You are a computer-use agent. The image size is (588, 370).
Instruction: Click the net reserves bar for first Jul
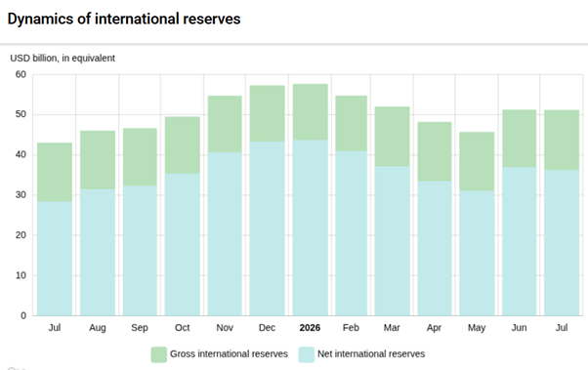click(55, 259)
